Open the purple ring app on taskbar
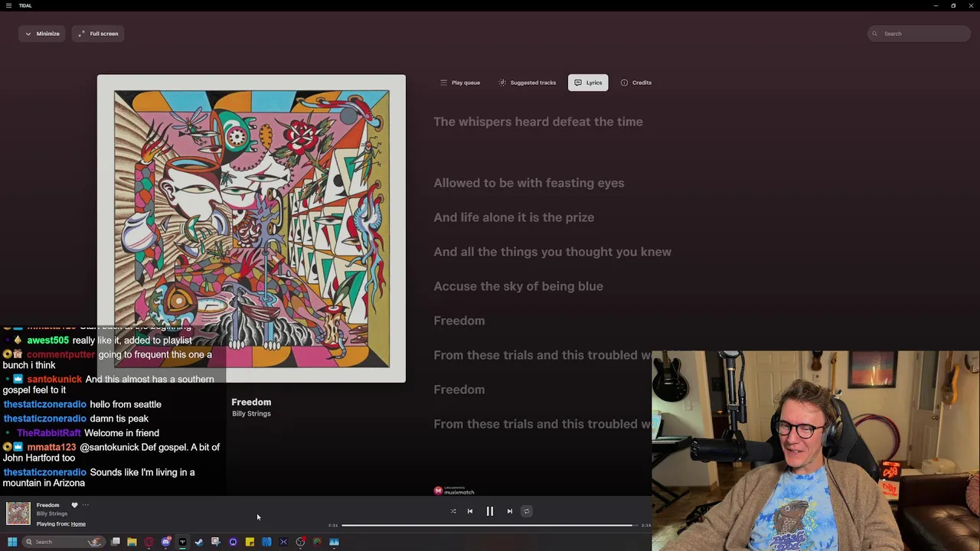980x551 pixels. coord(233,542)
